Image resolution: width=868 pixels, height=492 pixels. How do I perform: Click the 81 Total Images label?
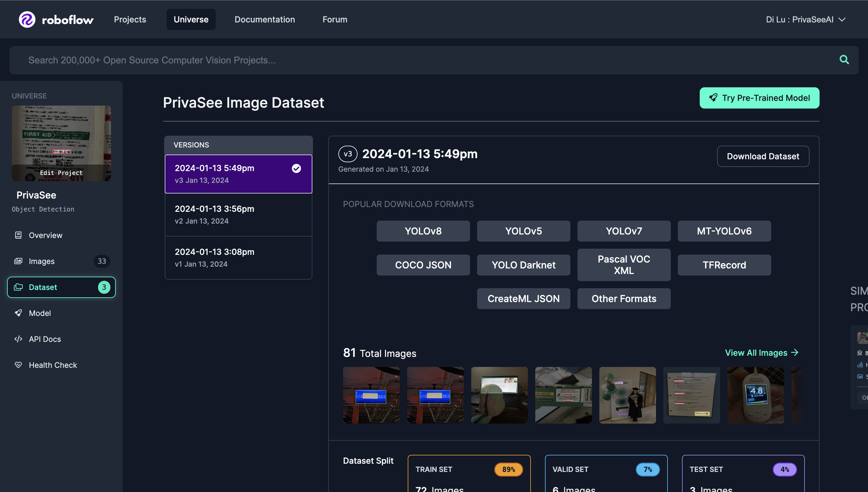coord(379,353)
